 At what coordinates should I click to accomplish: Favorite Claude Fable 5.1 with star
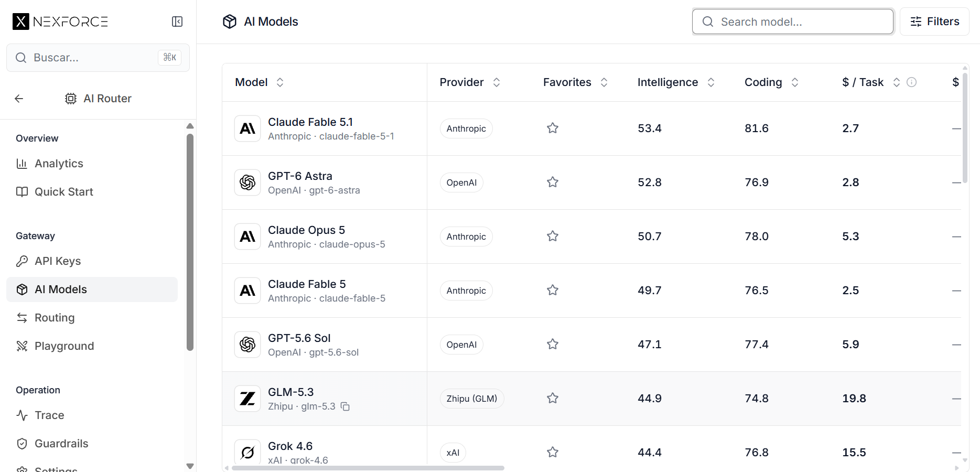tap(553, 128)
